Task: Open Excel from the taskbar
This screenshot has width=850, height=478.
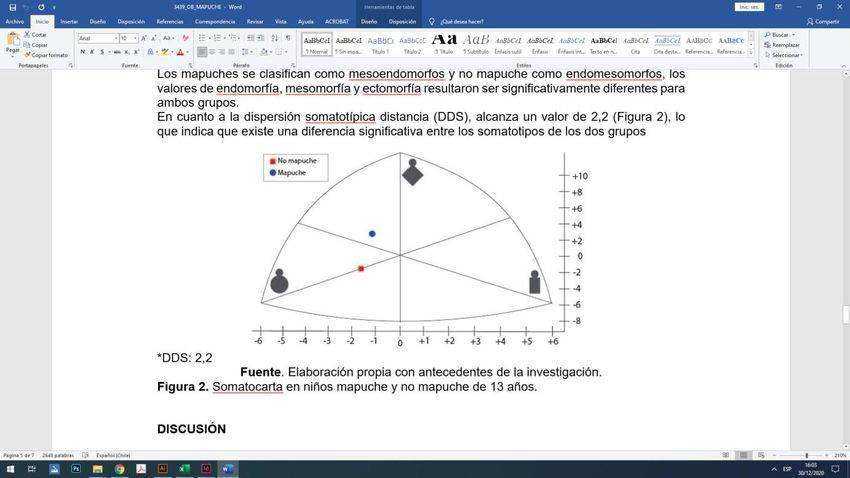Action: (x=184, y=469)
